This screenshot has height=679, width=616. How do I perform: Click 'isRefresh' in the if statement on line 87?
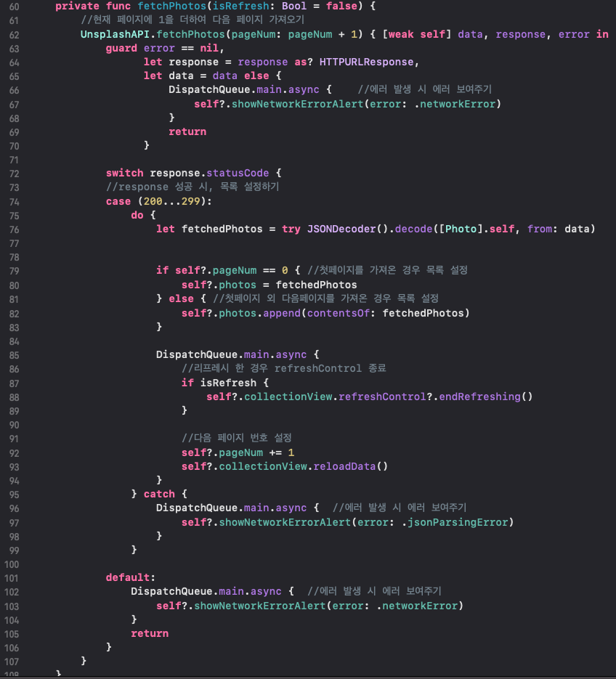click(x=228, y=383)
